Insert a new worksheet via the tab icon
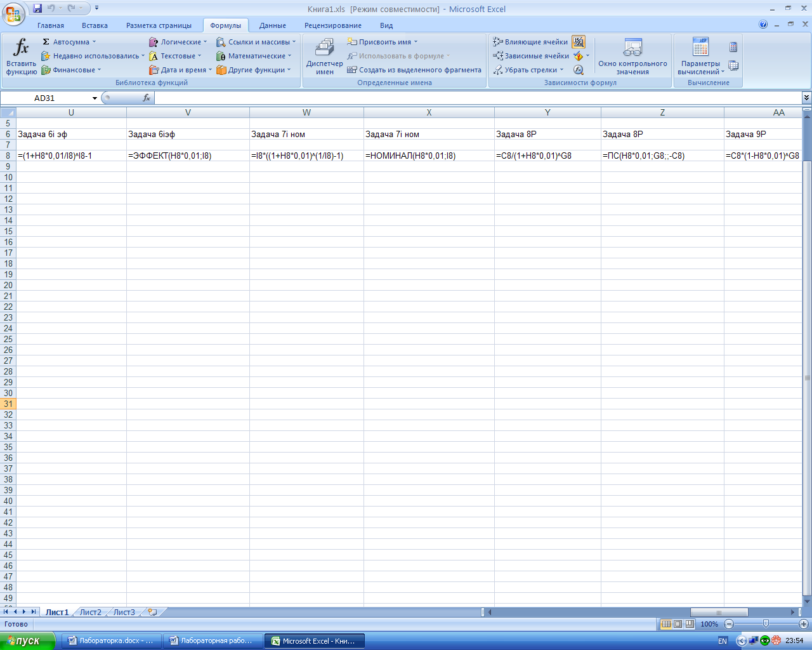812x650 pixels. pyautogui.click(x=152, y=612)
